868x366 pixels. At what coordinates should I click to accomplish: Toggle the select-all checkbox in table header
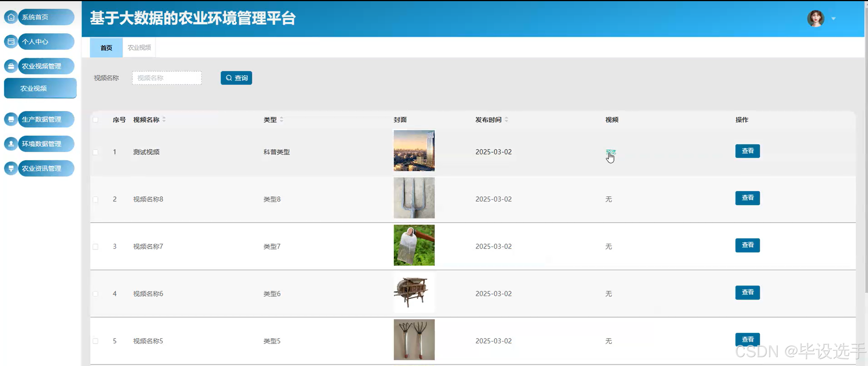click(95, 120)
